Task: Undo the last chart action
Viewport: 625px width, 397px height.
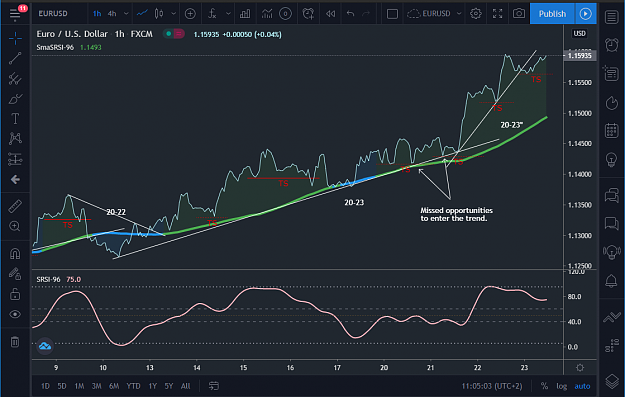Action: tap(350, 14)
